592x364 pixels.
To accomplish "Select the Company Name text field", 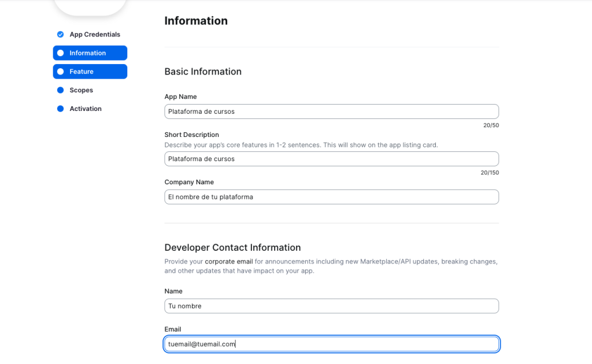I will coord(331,197).
